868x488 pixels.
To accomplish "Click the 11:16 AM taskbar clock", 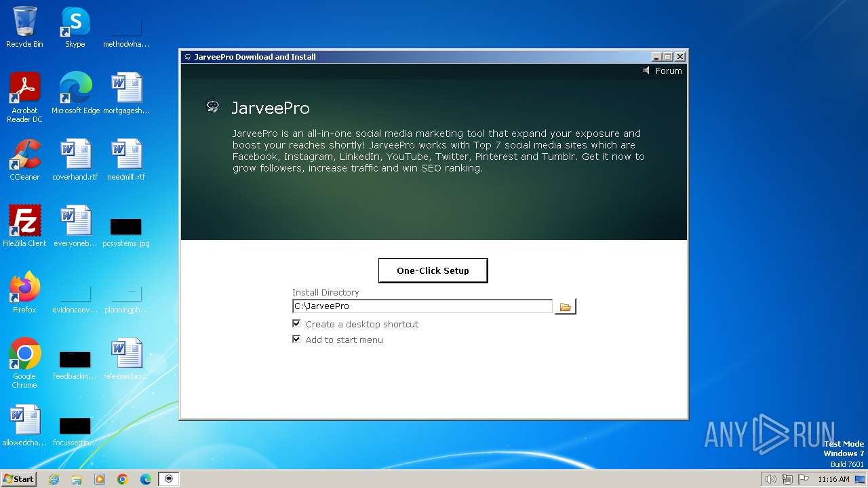I will 833,479.
